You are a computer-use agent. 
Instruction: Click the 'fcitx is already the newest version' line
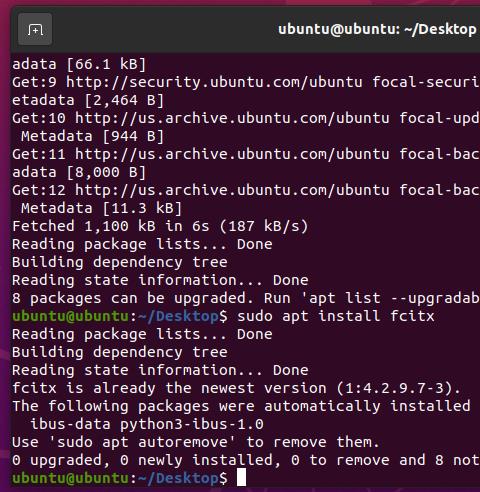point(236,388)
